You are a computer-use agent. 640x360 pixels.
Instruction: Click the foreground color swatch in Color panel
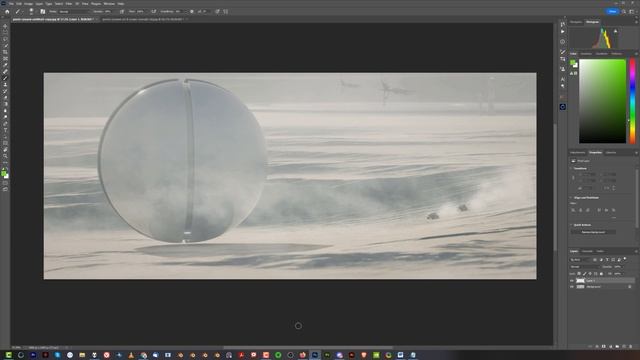[573, 62]
